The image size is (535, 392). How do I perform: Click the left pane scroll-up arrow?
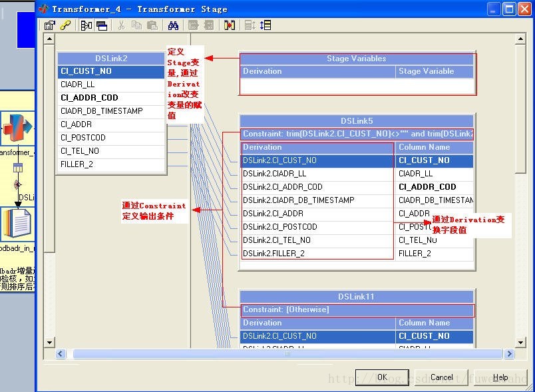tap(49, 39)
